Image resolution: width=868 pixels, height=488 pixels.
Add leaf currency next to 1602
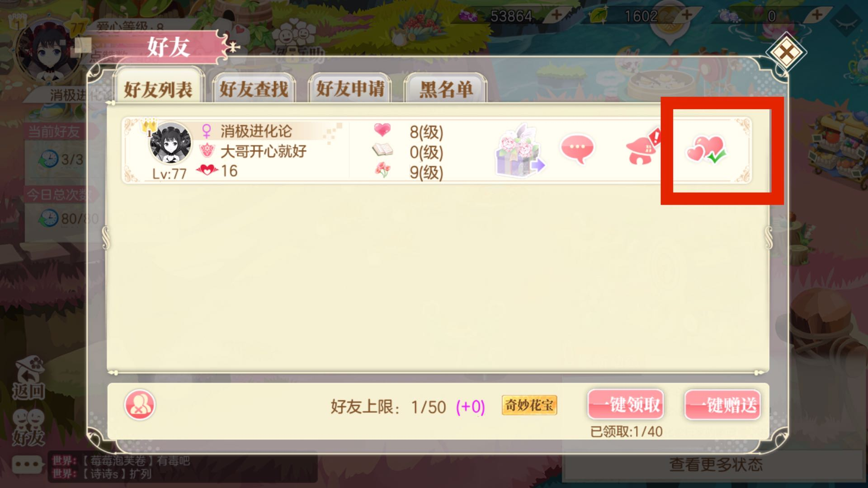(687, 15)
